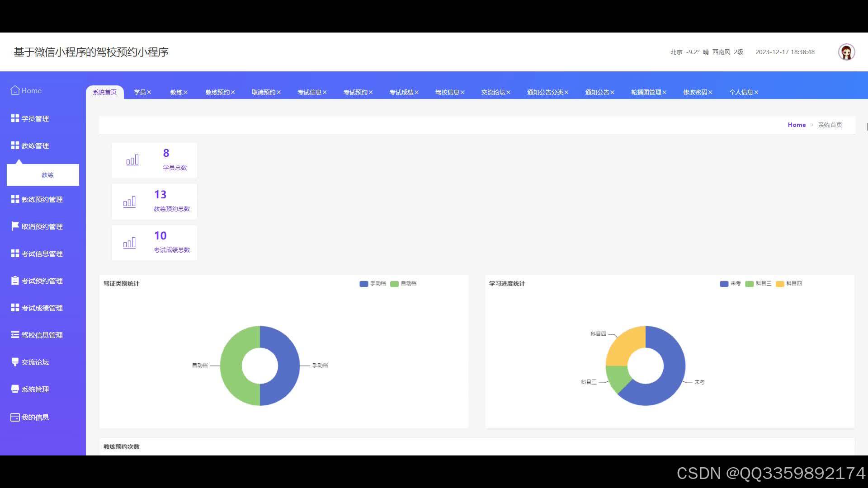This screenshot has width=868, height=488.
Task: Expand 学员管理 sidebar menu
Action: point(43,118)
